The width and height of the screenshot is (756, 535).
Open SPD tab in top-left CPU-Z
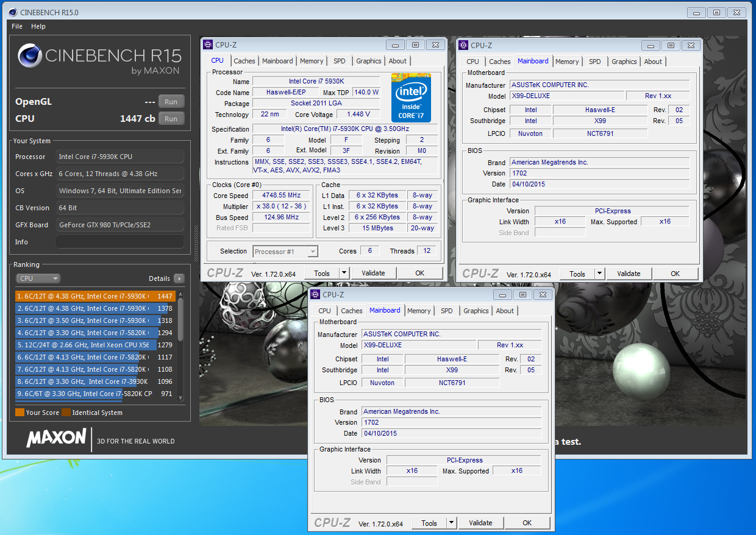click(x=339, y=61)
